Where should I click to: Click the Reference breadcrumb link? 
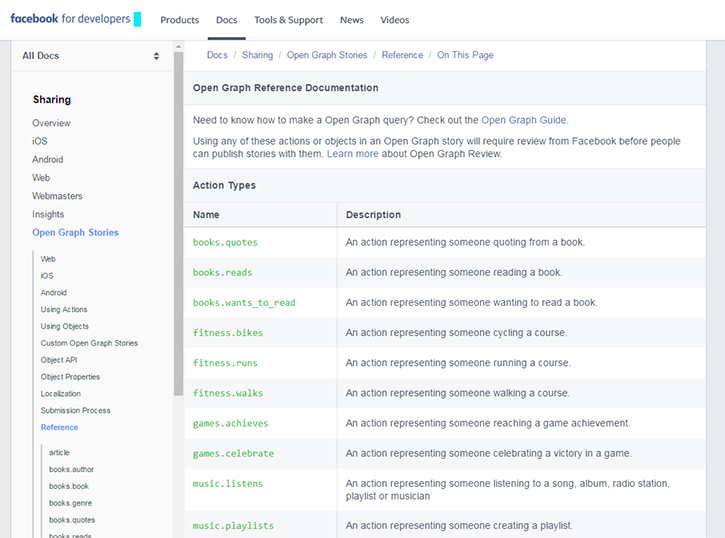[x=402, y=55]
